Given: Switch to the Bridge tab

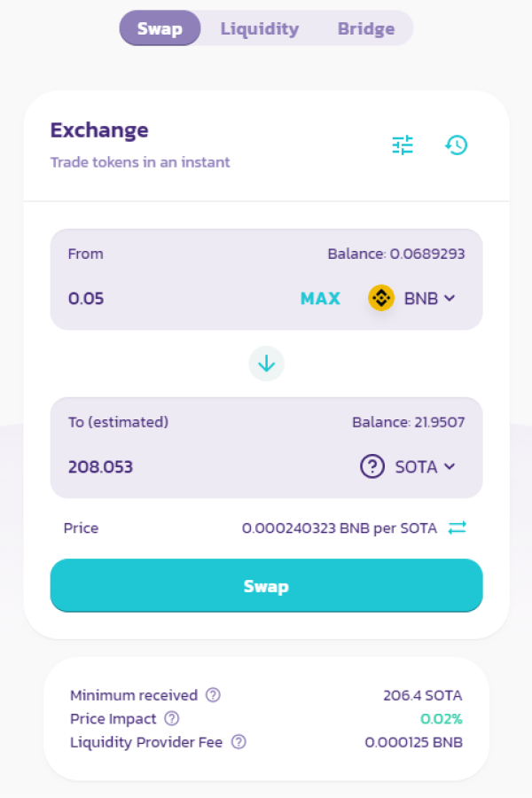Looking at the screenshot, I should (366, 28).
